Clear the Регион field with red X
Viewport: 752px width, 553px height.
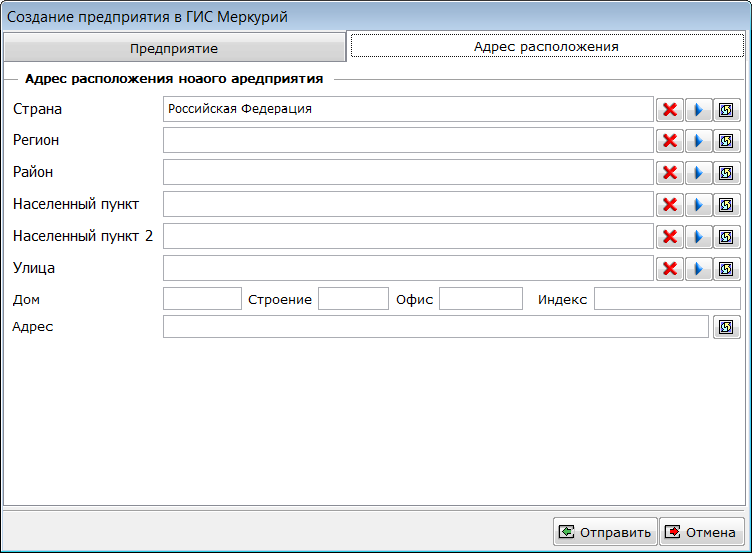[670, 141]
